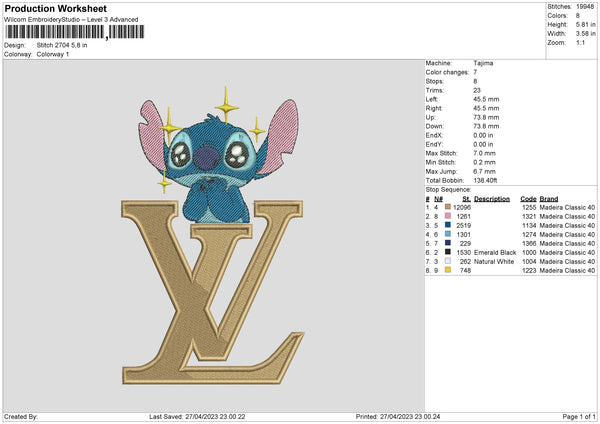Image resolution: width=600 pixels, height=424 pixels.
Task: Click the Stitch embroidery design preview
Action: 213,235
